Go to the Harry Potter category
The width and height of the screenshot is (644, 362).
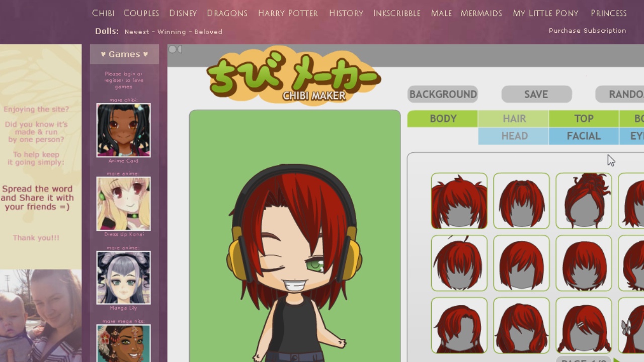pos(288,13)
